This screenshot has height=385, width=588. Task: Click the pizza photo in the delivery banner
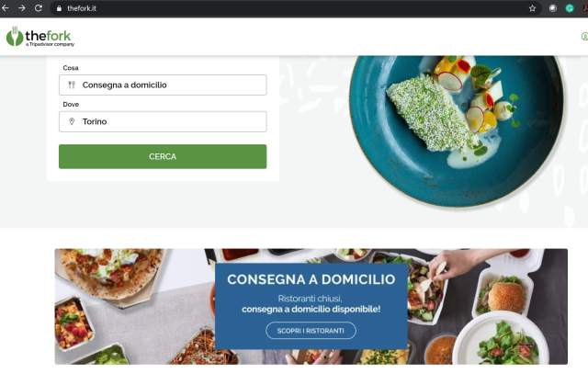click(110, 276)
